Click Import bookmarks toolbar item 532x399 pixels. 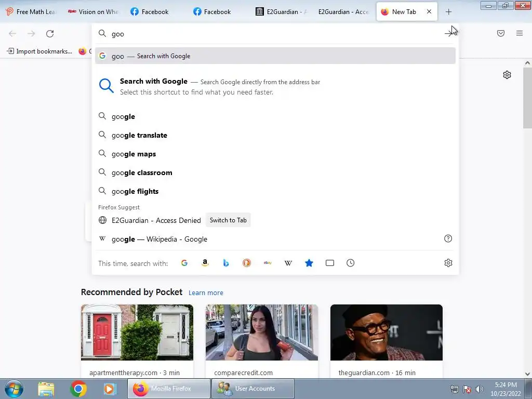[x=39, y=51]
